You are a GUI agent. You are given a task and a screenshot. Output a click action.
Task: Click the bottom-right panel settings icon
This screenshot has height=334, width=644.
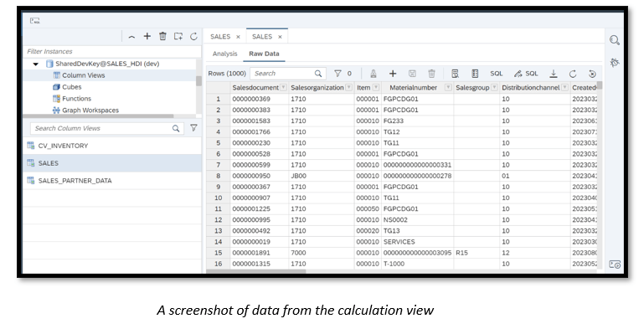coord(615,265)
